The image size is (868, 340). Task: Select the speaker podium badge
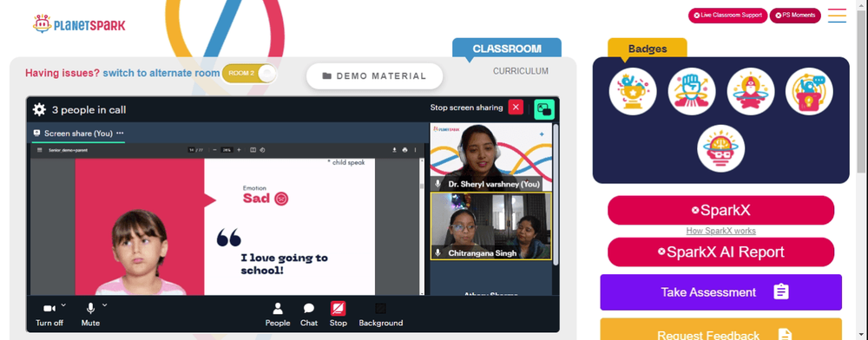click(x=809, y=92)
